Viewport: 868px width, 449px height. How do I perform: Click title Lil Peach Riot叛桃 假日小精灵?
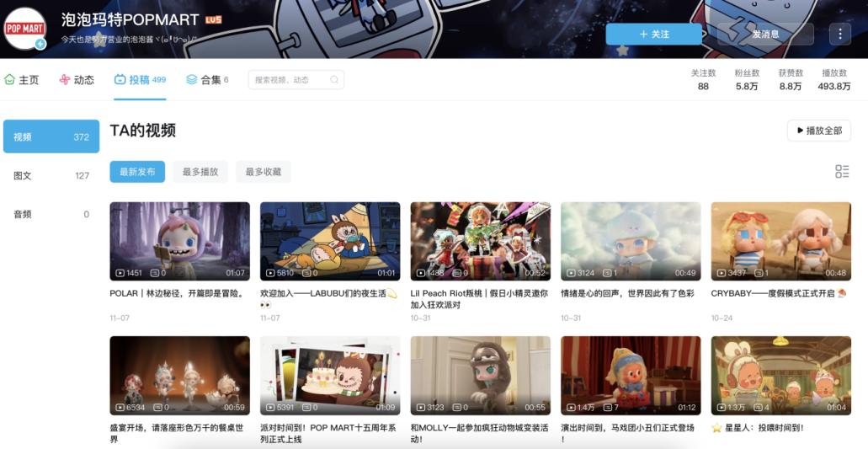point(479,299)
